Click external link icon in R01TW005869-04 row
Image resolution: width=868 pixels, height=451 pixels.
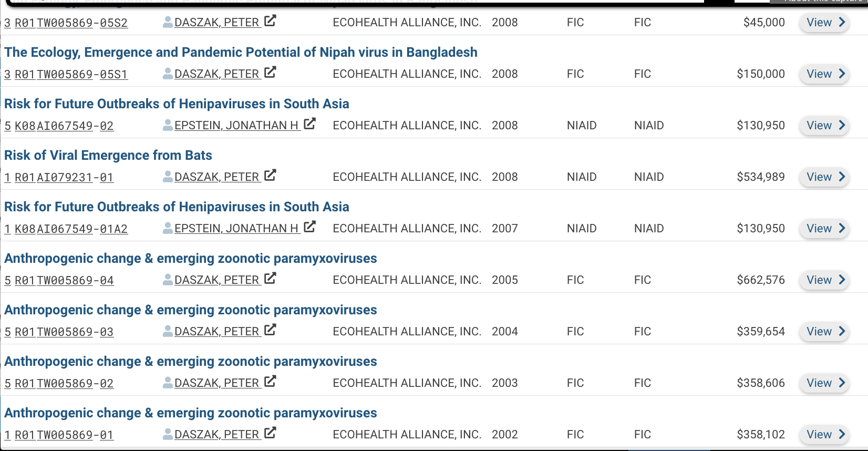270,279
